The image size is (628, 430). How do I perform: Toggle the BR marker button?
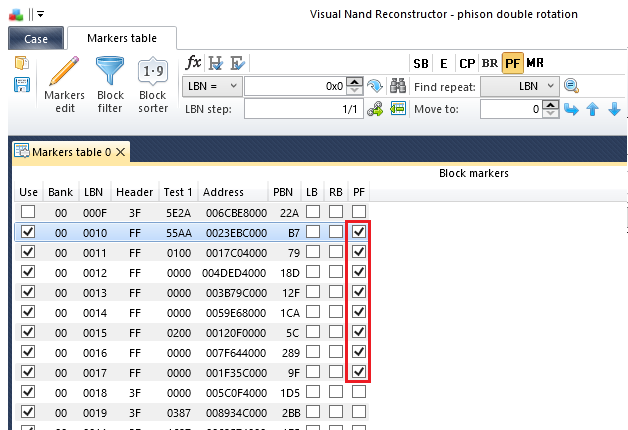point(490,63)
